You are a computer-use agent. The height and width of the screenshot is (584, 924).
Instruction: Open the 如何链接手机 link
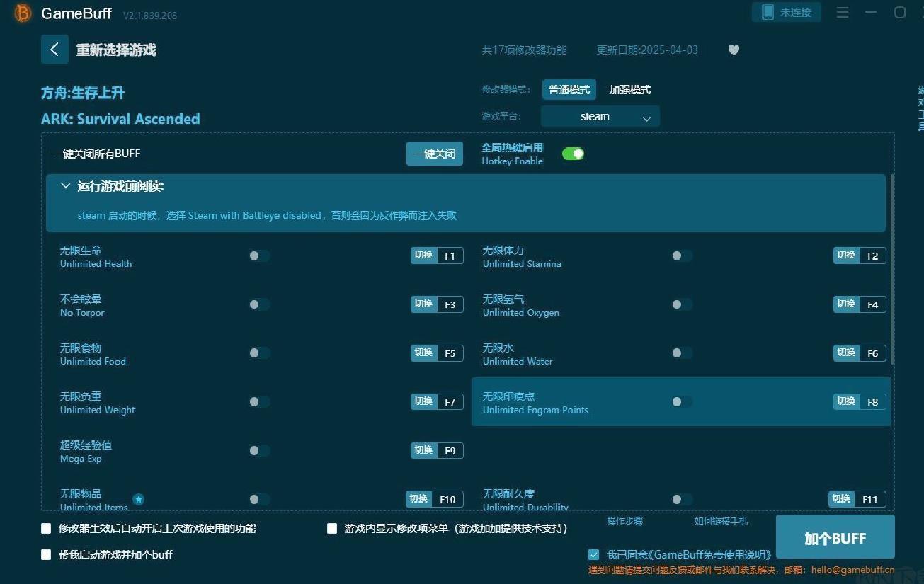click(721, 521)
